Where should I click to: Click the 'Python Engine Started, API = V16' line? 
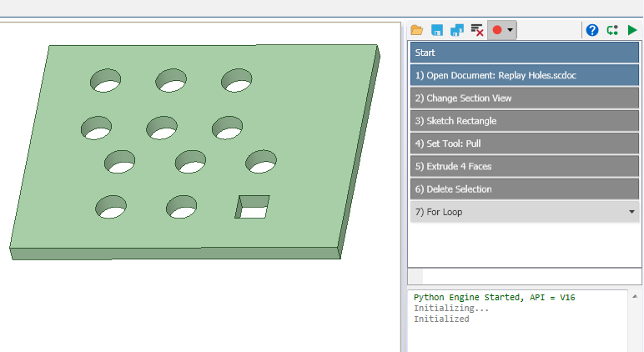[x=494, y=298]
